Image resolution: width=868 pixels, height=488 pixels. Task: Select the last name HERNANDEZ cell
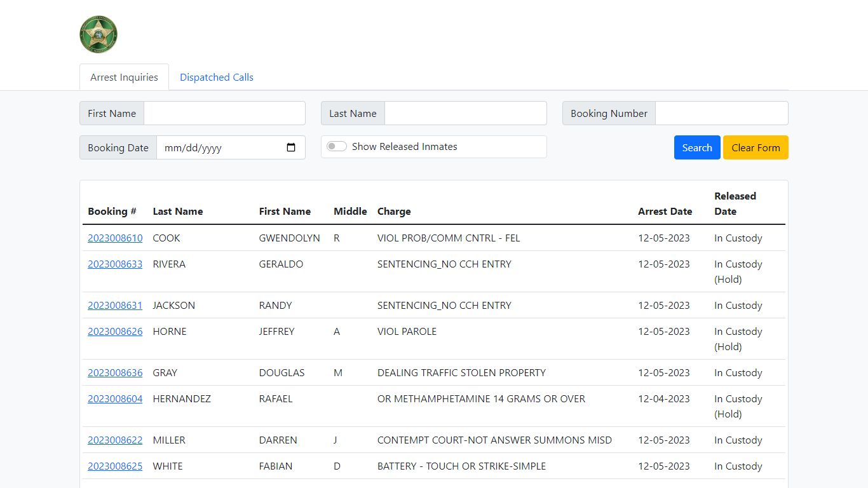click(x=182, y=398)
